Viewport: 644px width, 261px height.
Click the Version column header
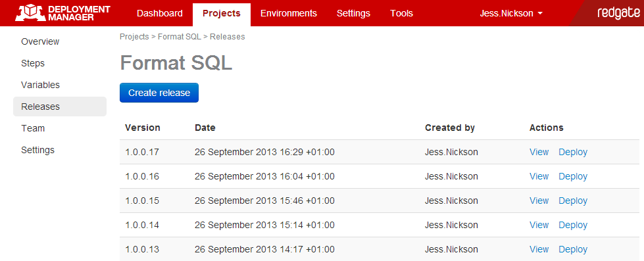pyautogui.click(x=143, y=128)
